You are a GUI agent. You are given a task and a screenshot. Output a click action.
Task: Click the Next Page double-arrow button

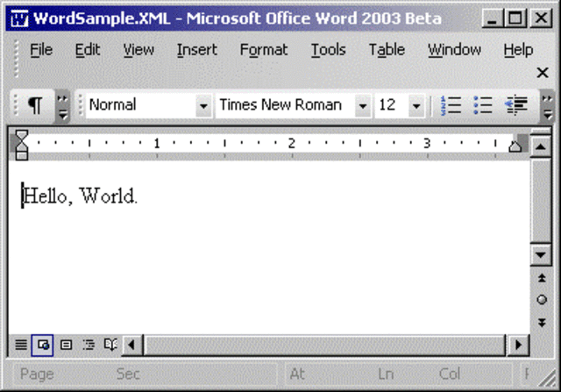click(542, 322)
